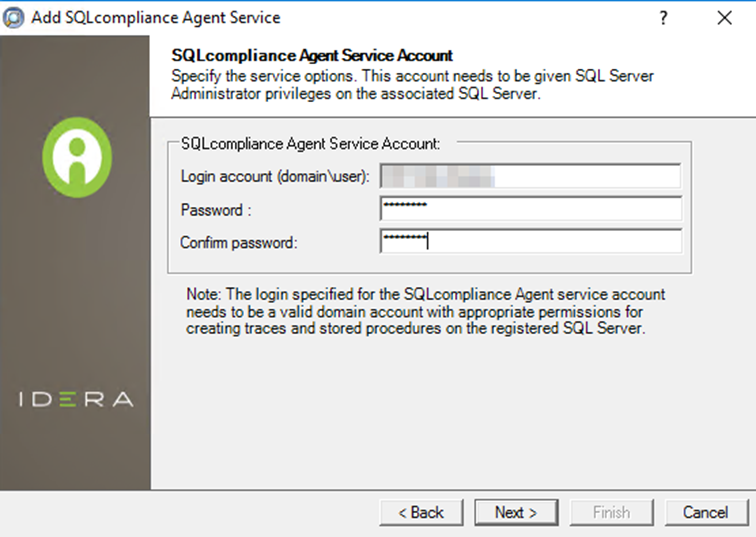The height and width of the screenshot is (537, 756).
Task: Click the "Password :" label
Action: (212, 210)
